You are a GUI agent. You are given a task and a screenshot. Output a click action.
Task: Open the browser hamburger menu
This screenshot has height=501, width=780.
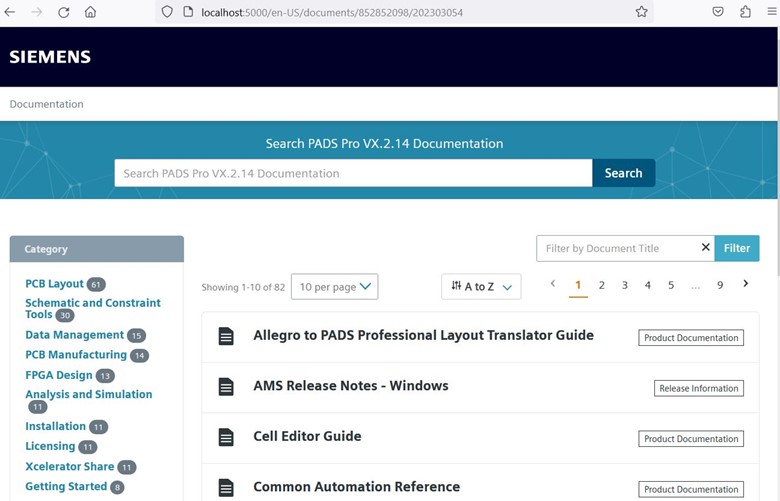tap(772, 11)
